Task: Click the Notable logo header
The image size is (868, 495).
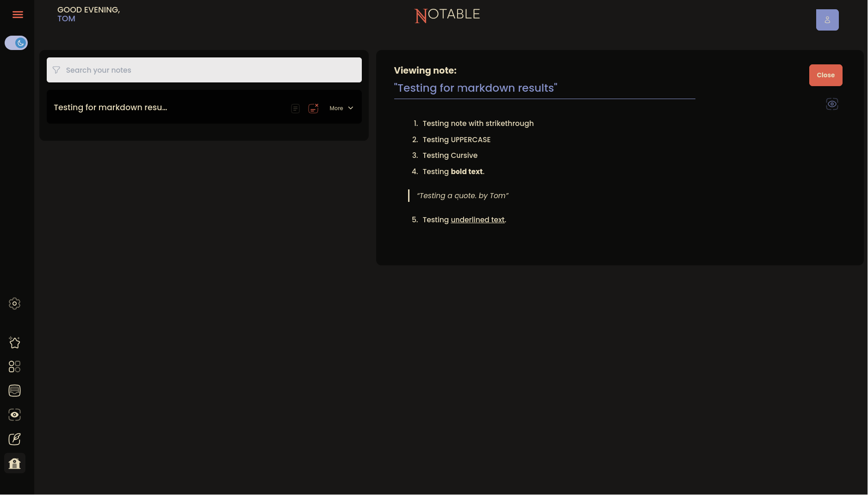Action: pos(446,15)
